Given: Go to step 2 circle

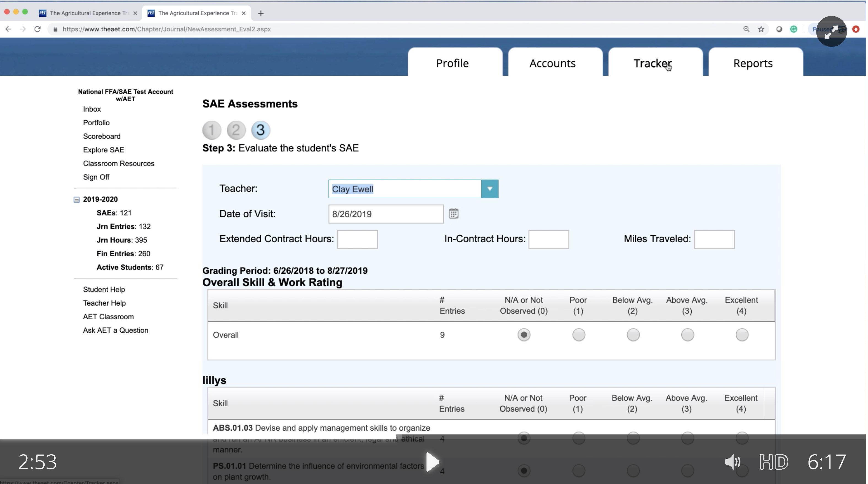Looking at the screenshot, I should (236, 130).
